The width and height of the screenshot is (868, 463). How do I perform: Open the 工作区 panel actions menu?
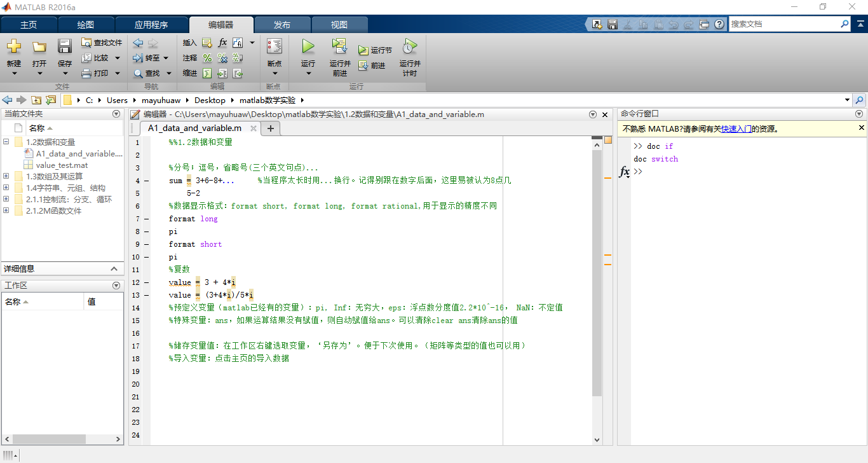point(116,286)
